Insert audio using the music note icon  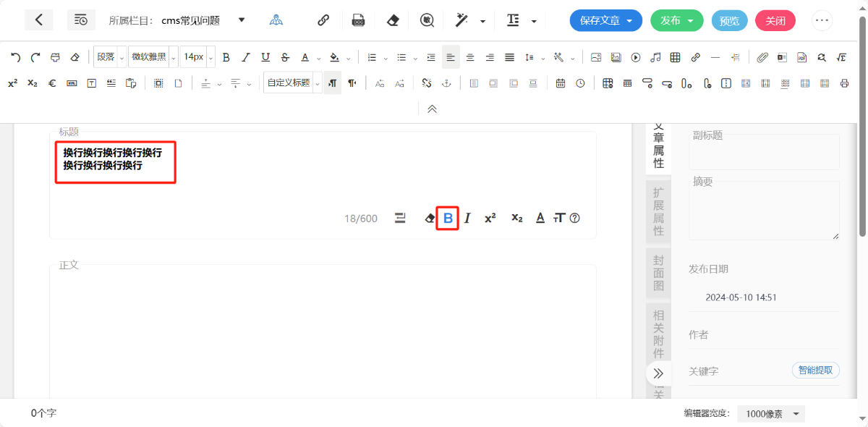point(655,57)
